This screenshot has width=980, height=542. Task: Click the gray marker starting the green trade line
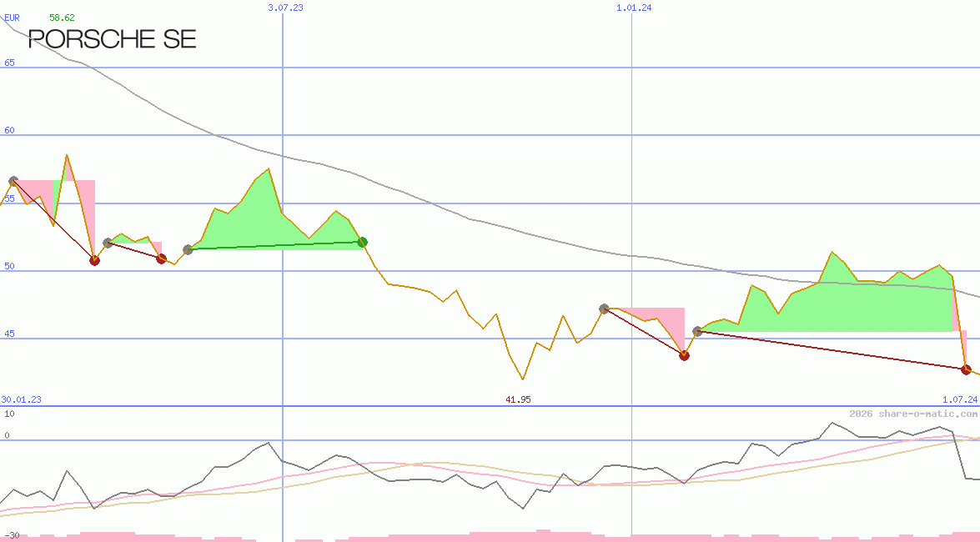[x=188, y=249]
